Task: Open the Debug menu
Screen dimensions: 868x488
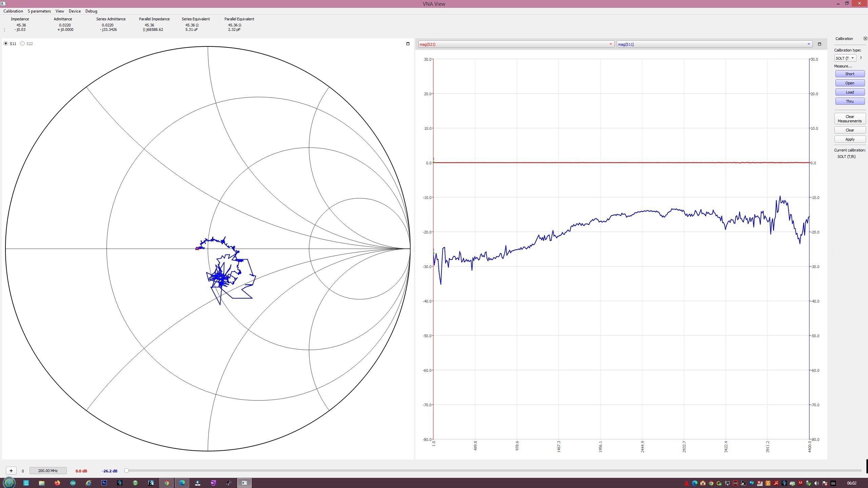Action: tap(91, 11)
